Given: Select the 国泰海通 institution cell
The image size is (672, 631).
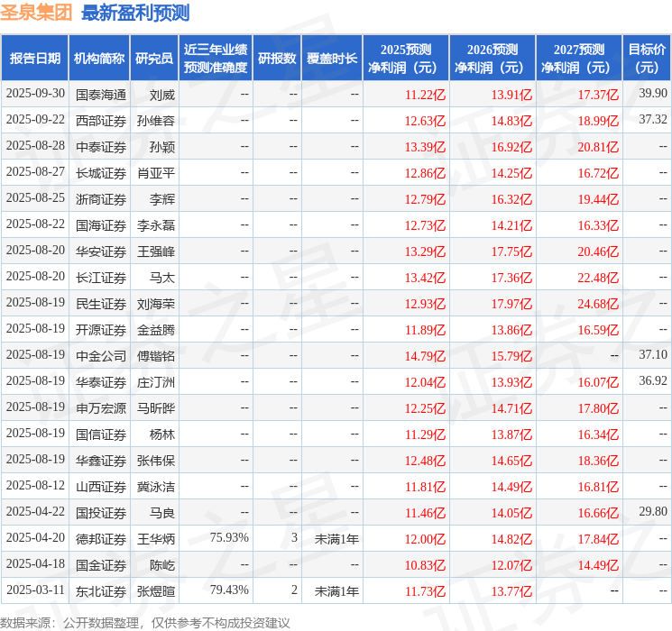Looking at the screenshot, I should coord(100,94).
